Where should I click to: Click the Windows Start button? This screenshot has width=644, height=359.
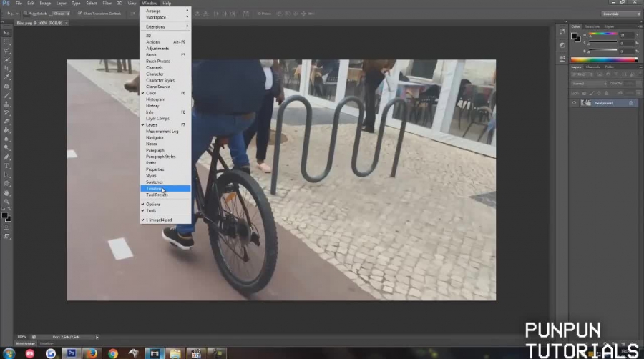tap(8, 353)
